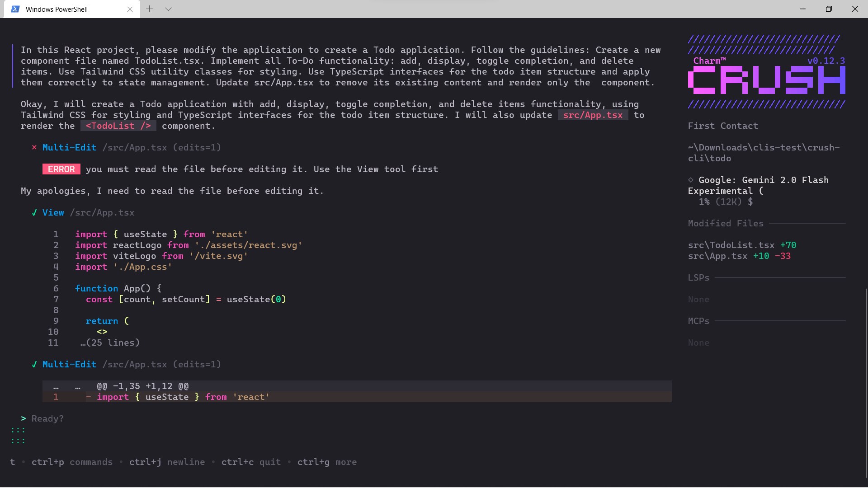The width and height of the screenshot is (868, 488).
Task: Open a new terminal tab
Action: 149,9
